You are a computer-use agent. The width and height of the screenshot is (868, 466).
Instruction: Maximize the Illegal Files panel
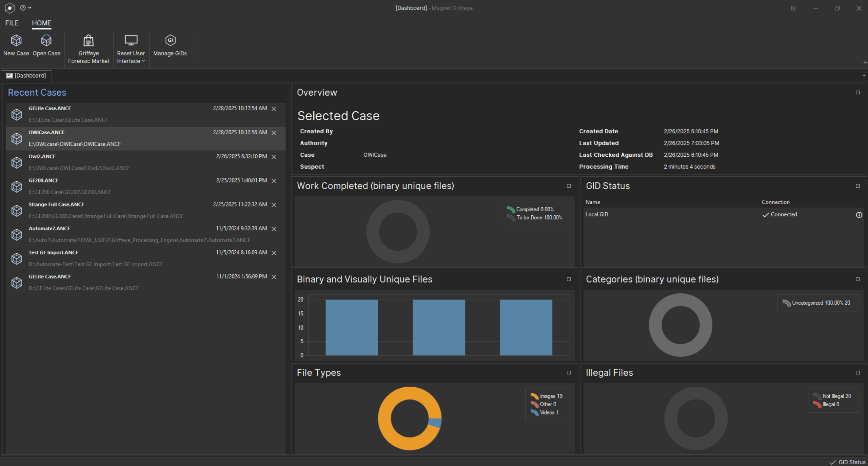(x=857, y=373)
